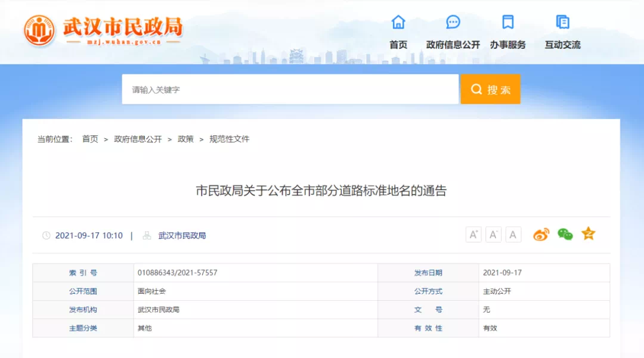Click the document icon above 互动交流
Viewport: 644px width, 358px height.
tap(562, 23)
